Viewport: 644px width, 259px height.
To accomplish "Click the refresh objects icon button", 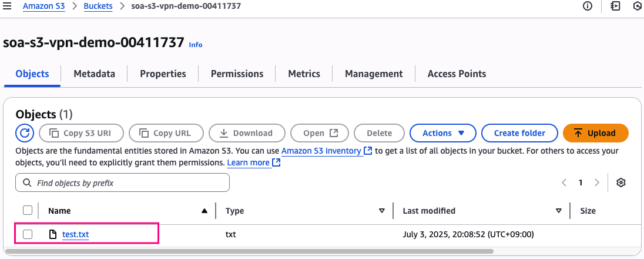I will coord(24,133).
